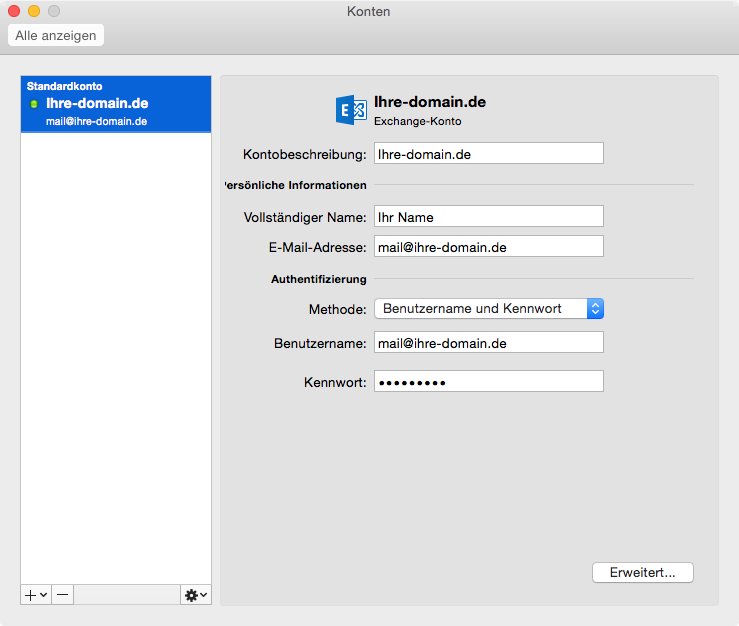Remove account with the minus button
The image size is (739, 626).
[63, 595]
